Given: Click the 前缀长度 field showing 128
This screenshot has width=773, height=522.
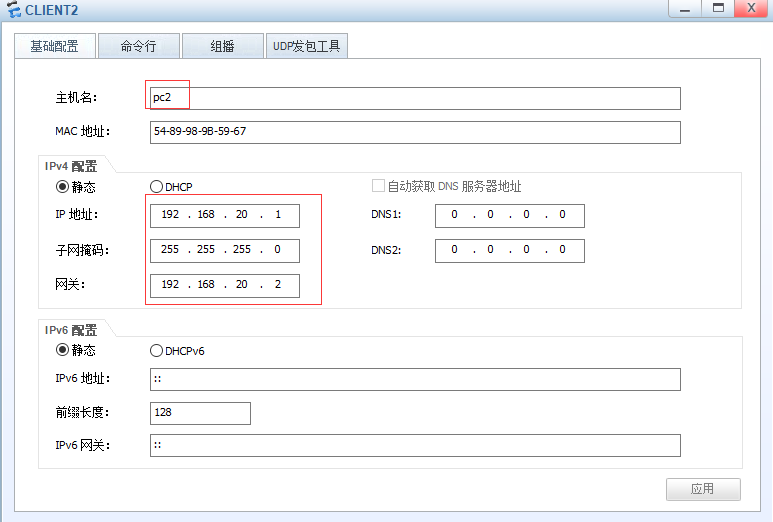Looking at the screenshot, I should tap(200, 413).
